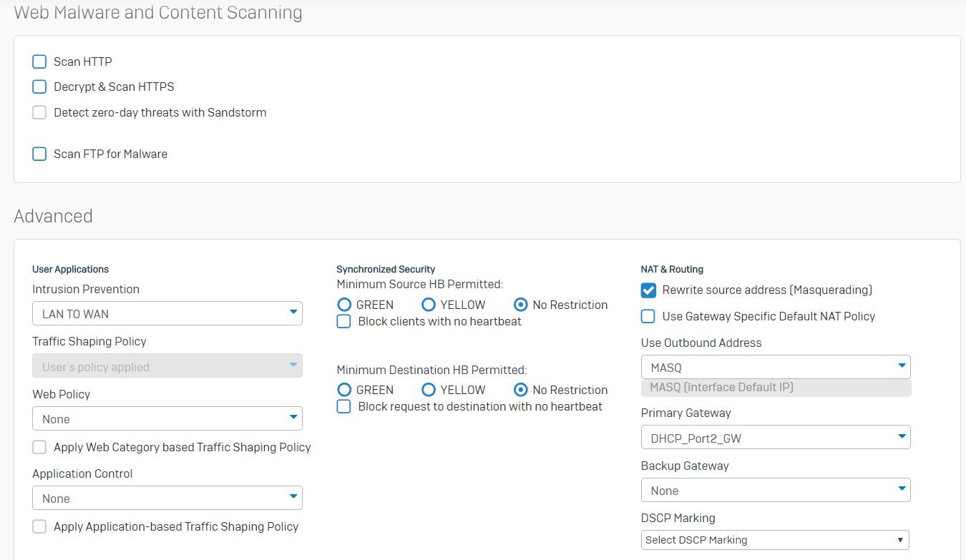Check Block request to destination with no heartbeat
The width and height of the screenshot is (966, 560).
(x=344, y=407)
